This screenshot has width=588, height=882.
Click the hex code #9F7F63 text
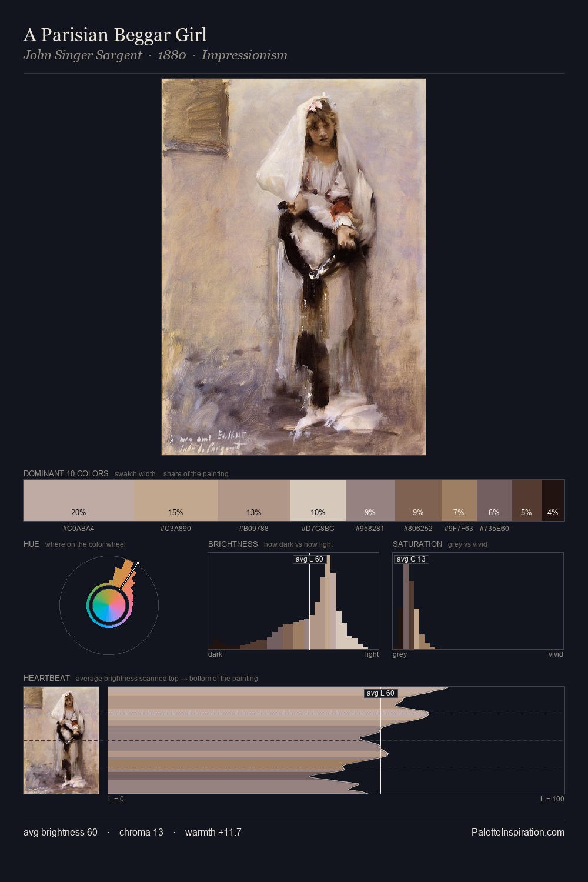click(459, 528)
